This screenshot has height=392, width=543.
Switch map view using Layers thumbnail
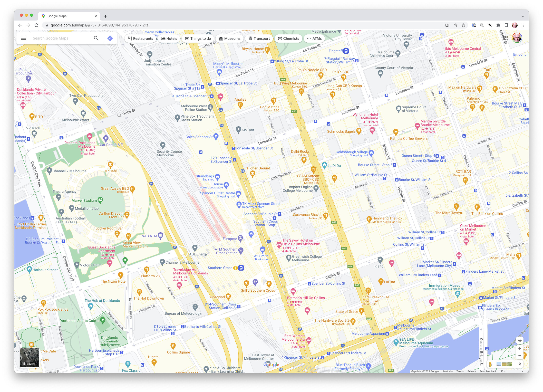click(x=30, y=358)
